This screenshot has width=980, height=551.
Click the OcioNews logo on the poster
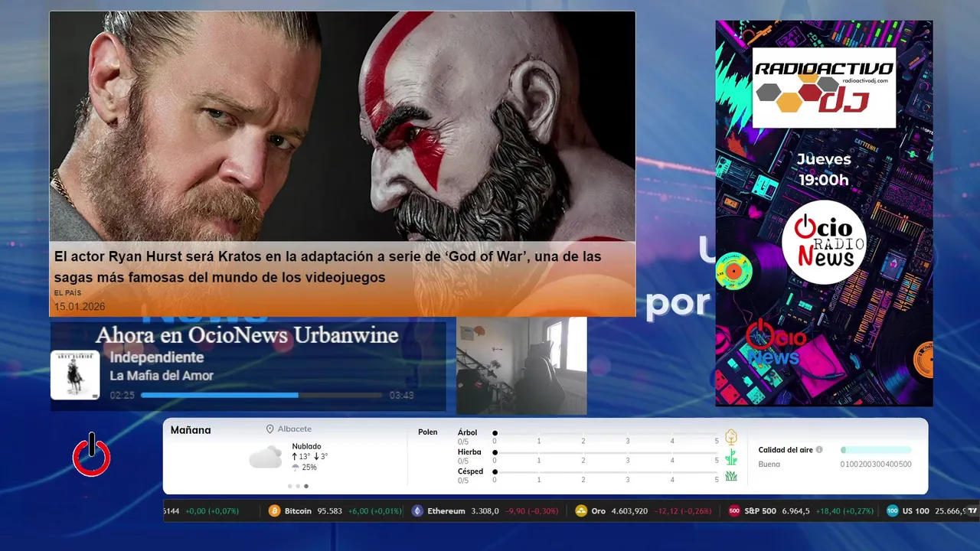click(x=776, y=343)
